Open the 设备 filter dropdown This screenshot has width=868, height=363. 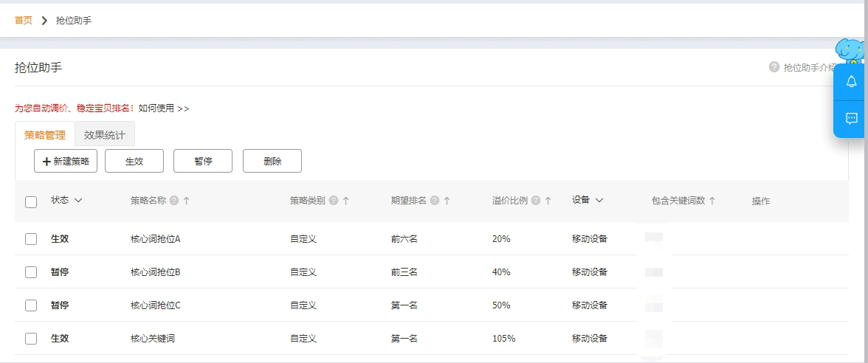[599, 200]
